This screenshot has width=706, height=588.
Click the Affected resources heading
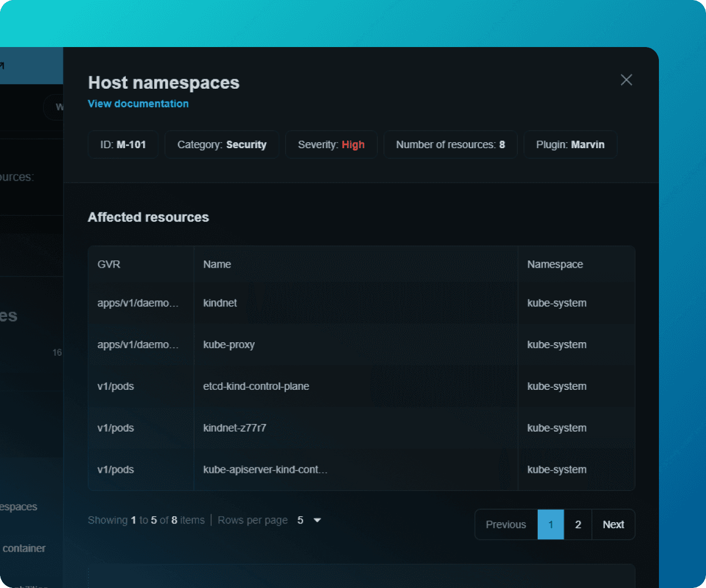point(148,218)
